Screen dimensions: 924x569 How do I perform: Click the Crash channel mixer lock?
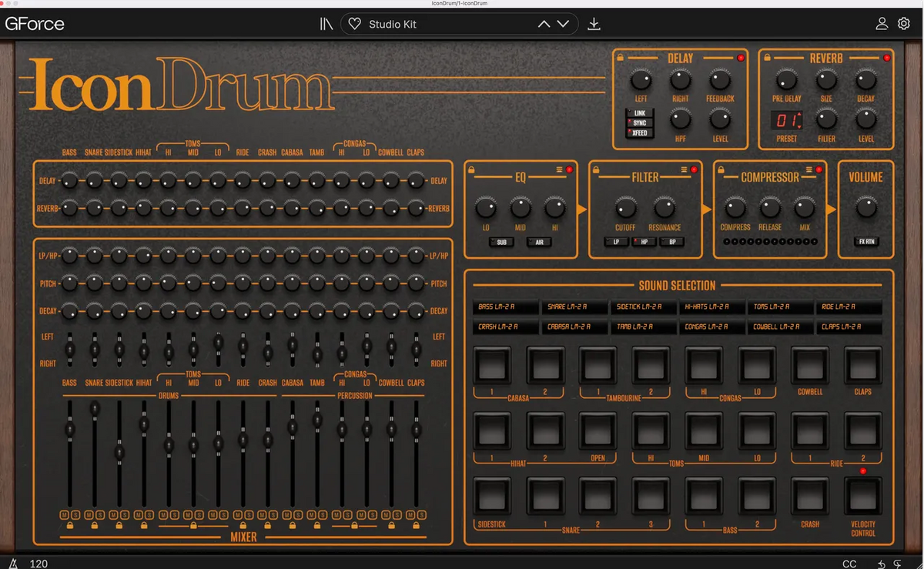(x=268, y=526)
